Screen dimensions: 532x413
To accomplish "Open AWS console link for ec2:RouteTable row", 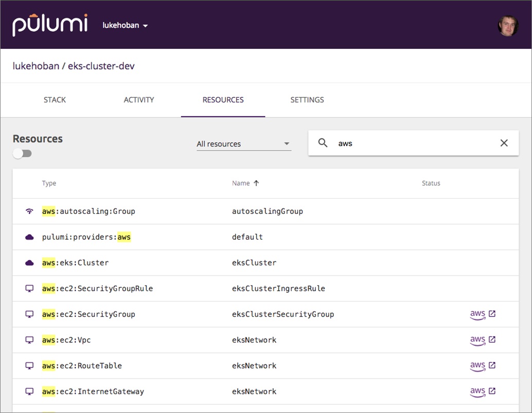I will tap(483, 366).
